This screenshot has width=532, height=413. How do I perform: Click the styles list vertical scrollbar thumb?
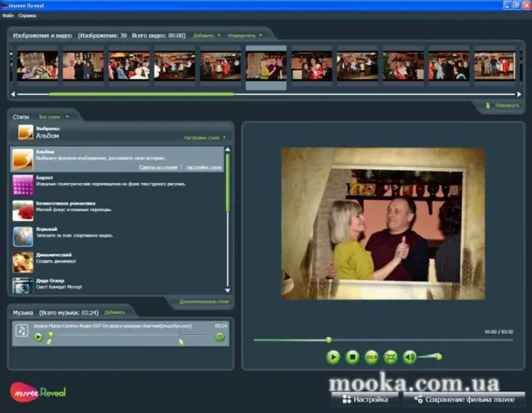click(228, 183)
